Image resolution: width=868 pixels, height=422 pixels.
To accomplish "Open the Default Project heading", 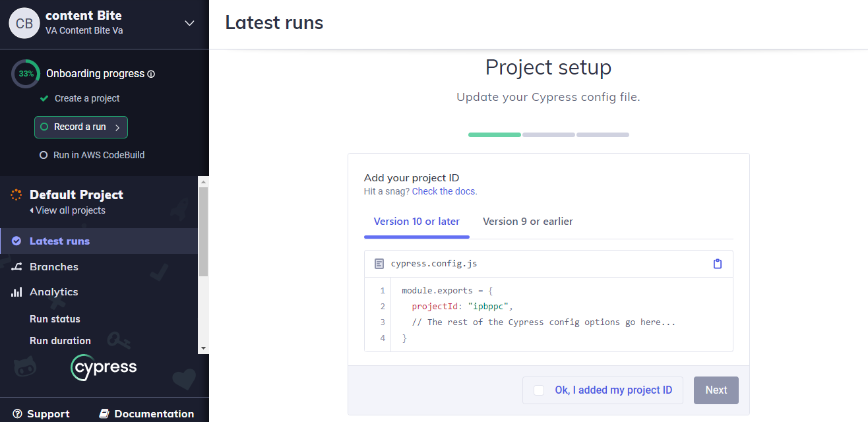I will coord(77,195).
